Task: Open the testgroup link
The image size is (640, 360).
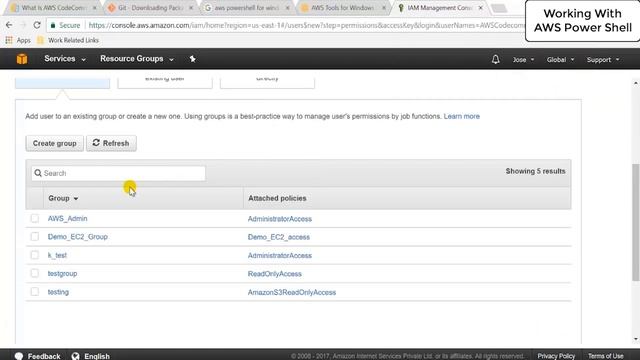Action: click(62, 273)
